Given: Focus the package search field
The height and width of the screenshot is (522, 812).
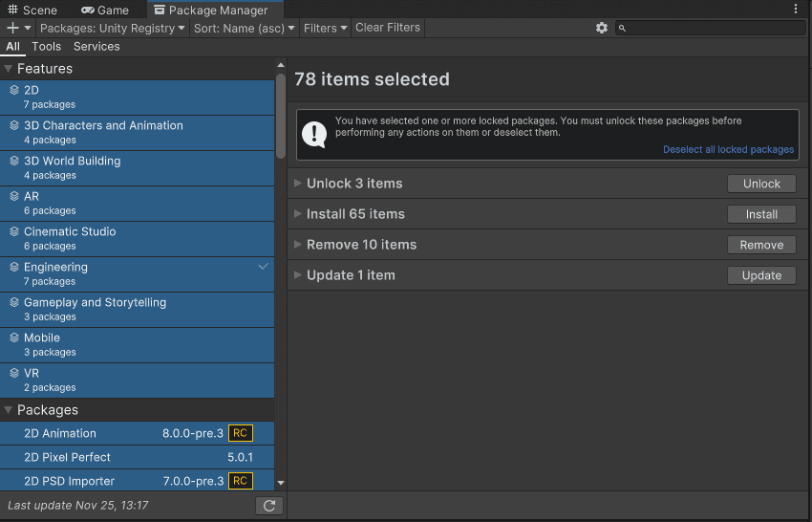Looking at the screenshot, I should click(x=711, y=28).
